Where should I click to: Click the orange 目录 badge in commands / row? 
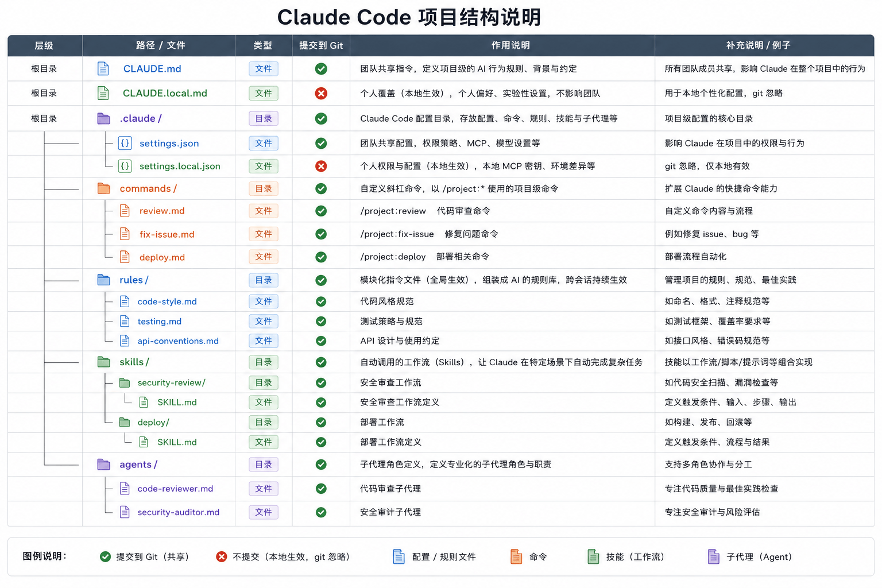click(264, 188)
